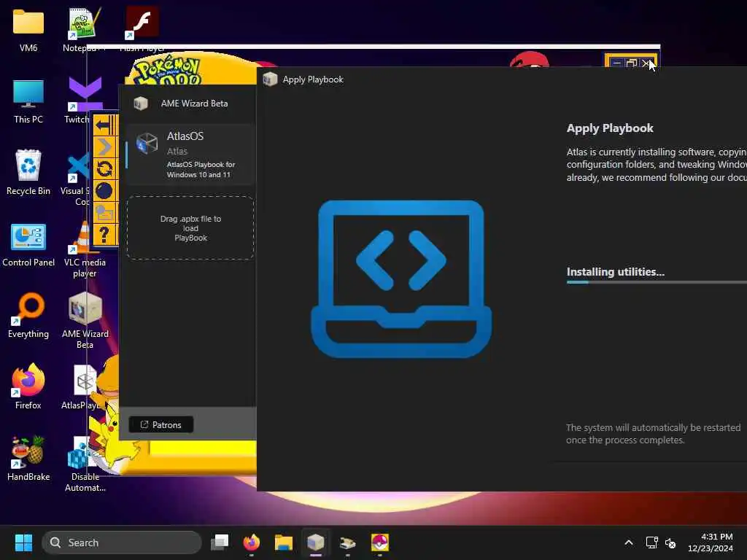Open the Windows Start menu
The height and width of the screenshot is (560, 747).
pos(23,542)
